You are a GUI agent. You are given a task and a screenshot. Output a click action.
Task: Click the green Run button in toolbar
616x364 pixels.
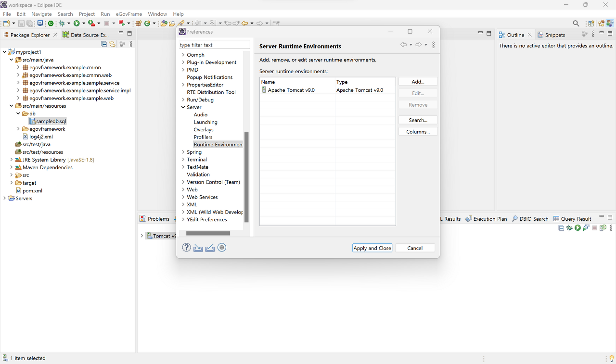[77, 23]
